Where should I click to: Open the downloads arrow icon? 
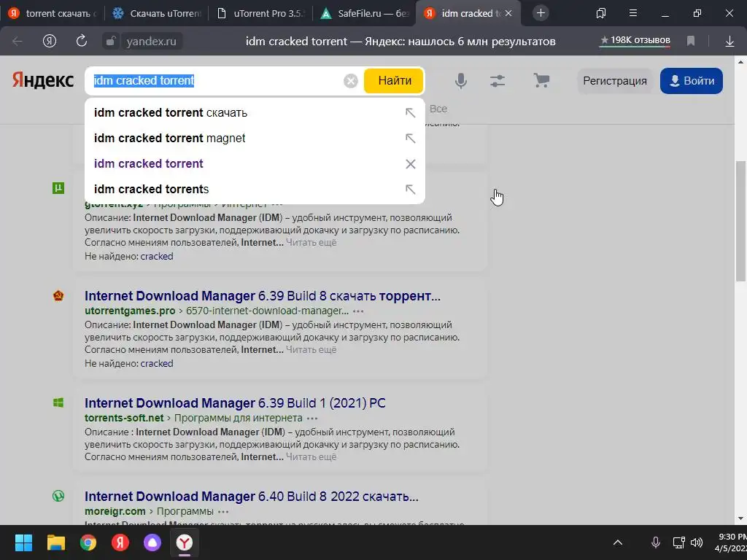[729, 42]
